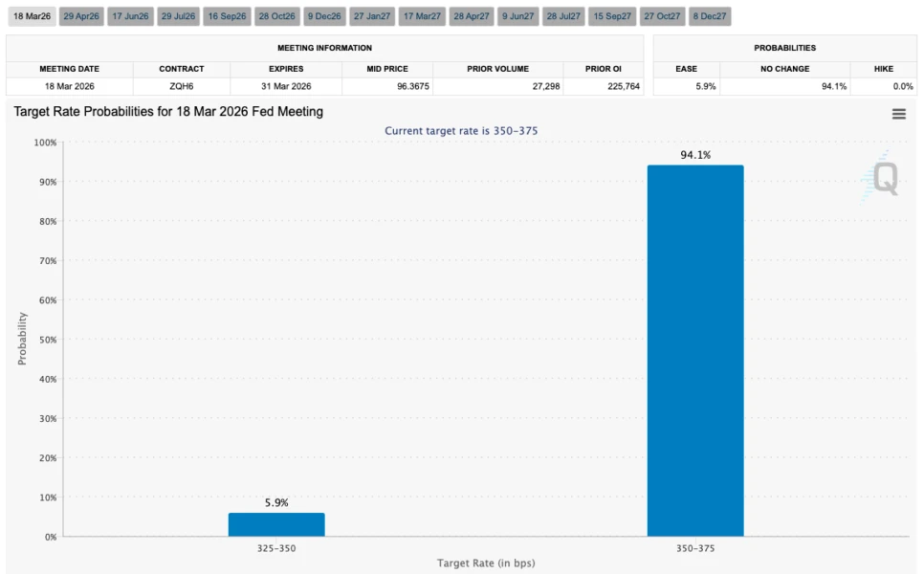This screenshot has width=924, height=574.
Task: Click the 5.9% bar for 325-350
Action: [x=276, y=524]
